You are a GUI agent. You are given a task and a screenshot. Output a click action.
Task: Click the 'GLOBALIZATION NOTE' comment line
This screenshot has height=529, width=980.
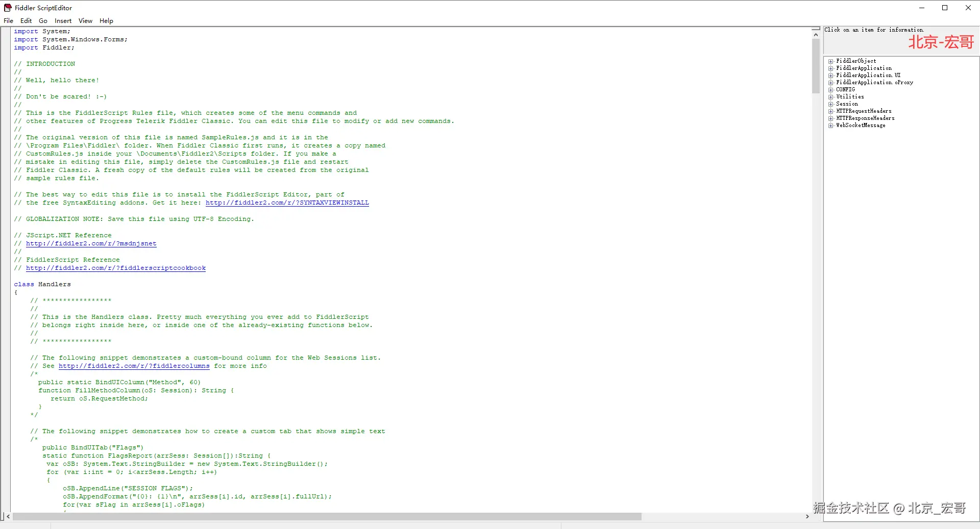click(134, 219)
